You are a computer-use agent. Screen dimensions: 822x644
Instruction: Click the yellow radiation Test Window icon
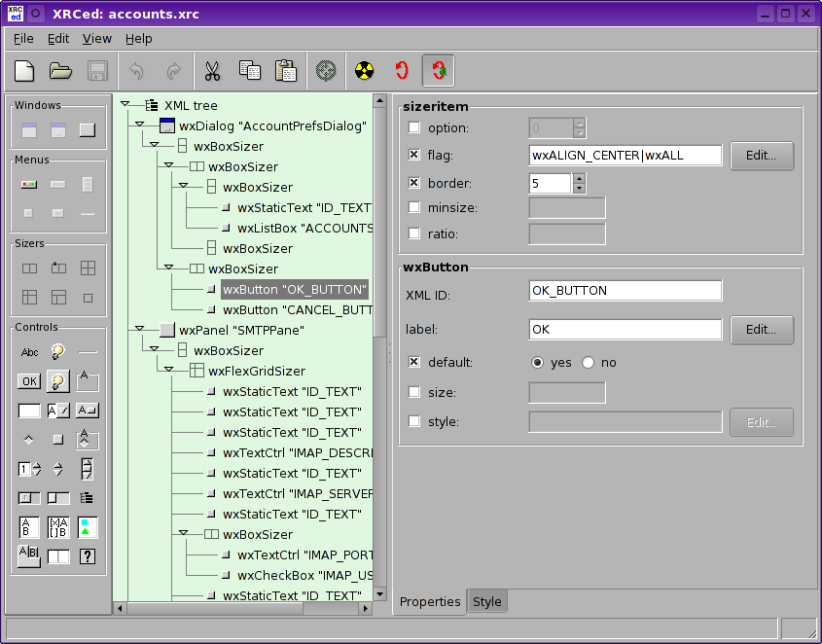pyautogui.click(x=364, y=71)
